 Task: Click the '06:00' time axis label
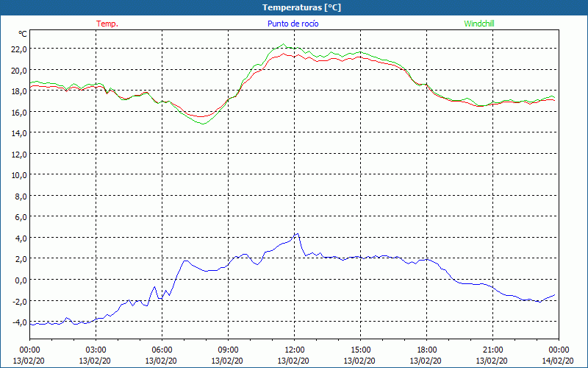[x=162, y=350]
